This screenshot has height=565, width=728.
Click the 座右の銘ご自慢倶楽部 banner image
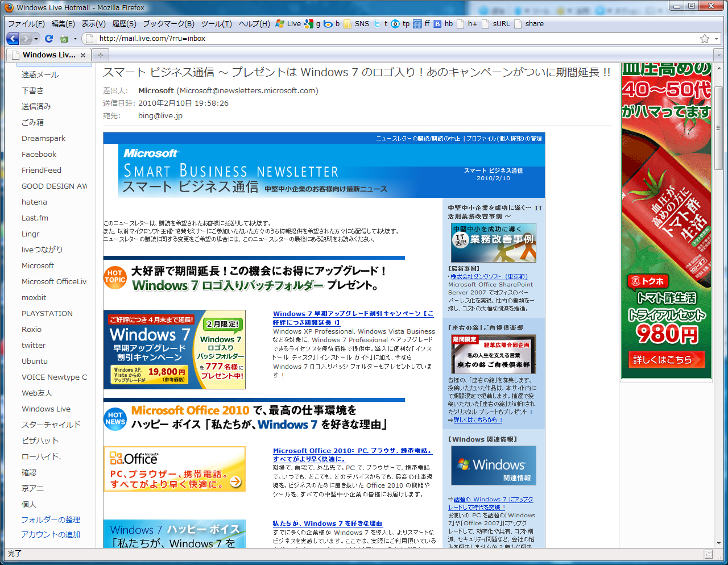coord(494,354)
